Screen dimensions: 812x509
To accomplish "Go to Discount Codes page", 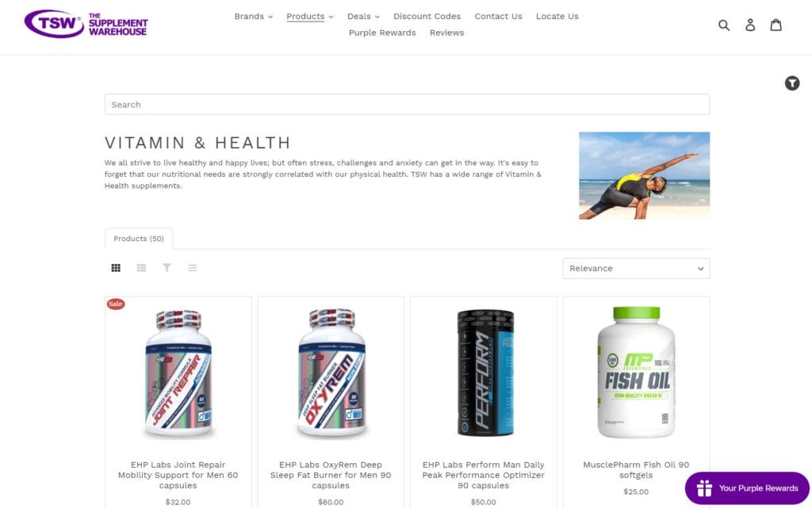I will pyautogui.click(x=427, y=16).
